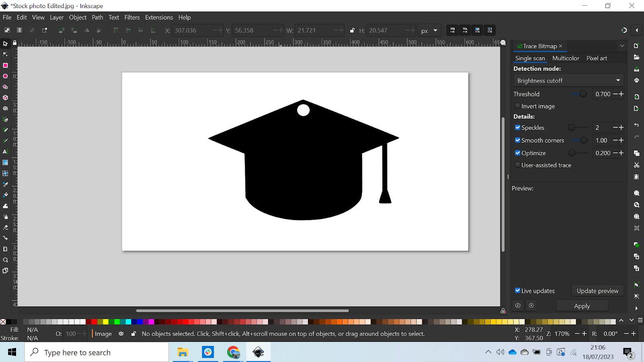Image resolution: width=644 pixels, height=362 pixels.
Task: Open the px units dropdown
Action: click(429, 31)
